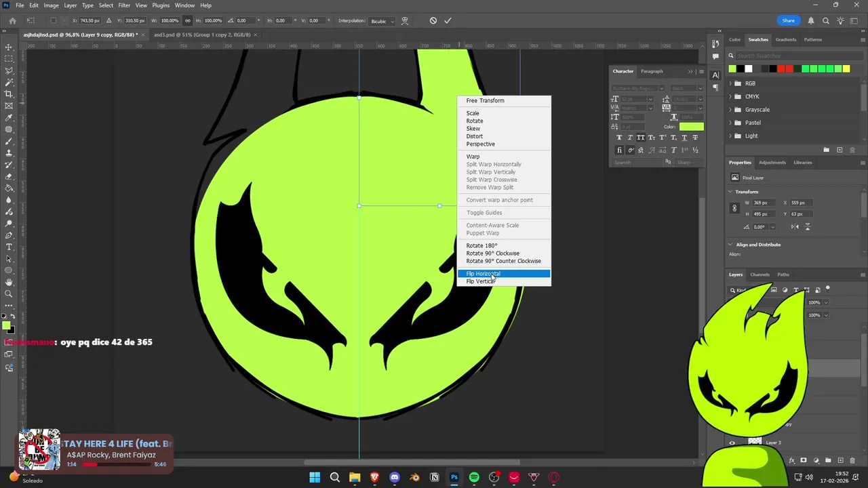868x488 pixels.
Task: Select the Brush tool
Action: coord(9,141)
